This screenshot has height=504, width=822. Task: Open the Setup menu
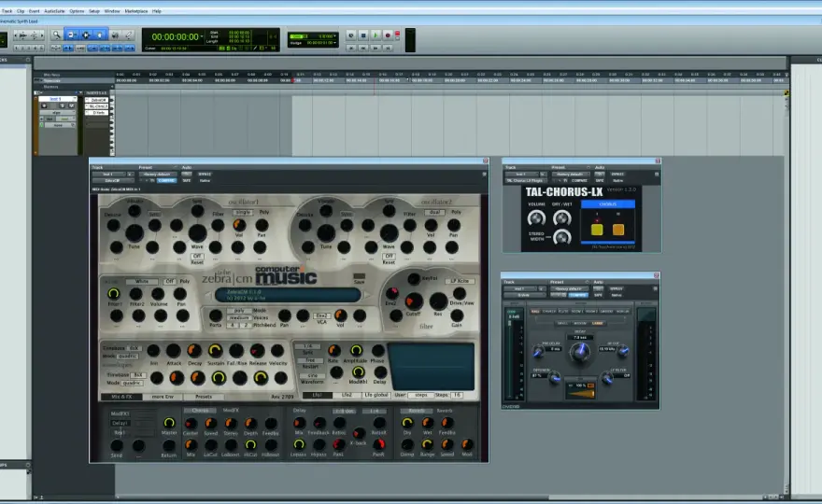pyautogui.click(x=94, y=11)
